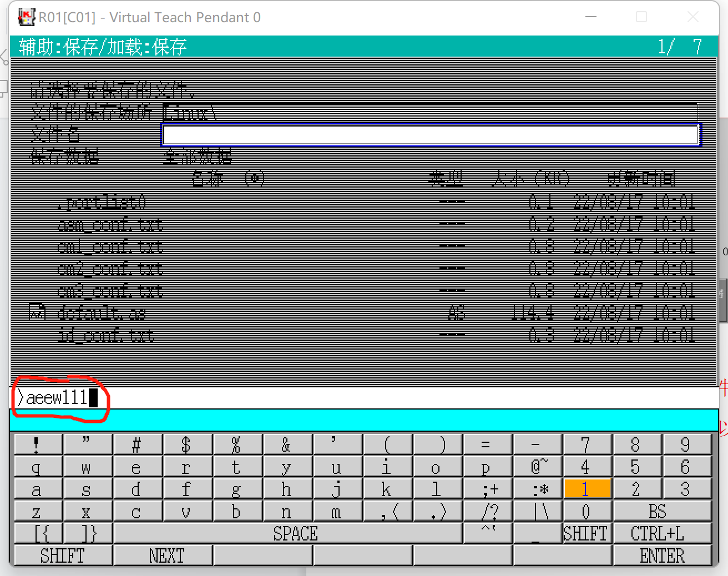Click the Virtual Teach Pendant app icon

click(26, 17)
